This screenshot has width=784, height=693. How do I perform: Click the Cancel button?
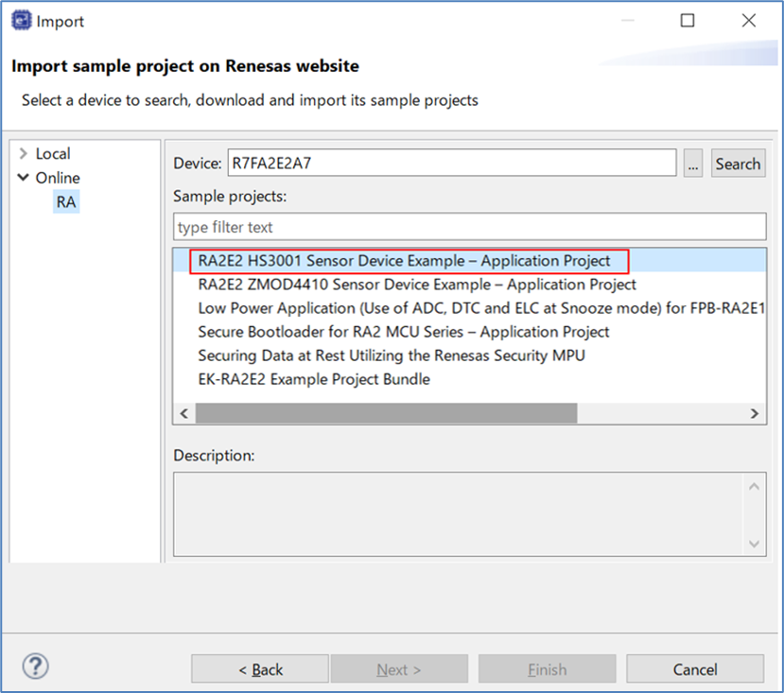[695, 669]
